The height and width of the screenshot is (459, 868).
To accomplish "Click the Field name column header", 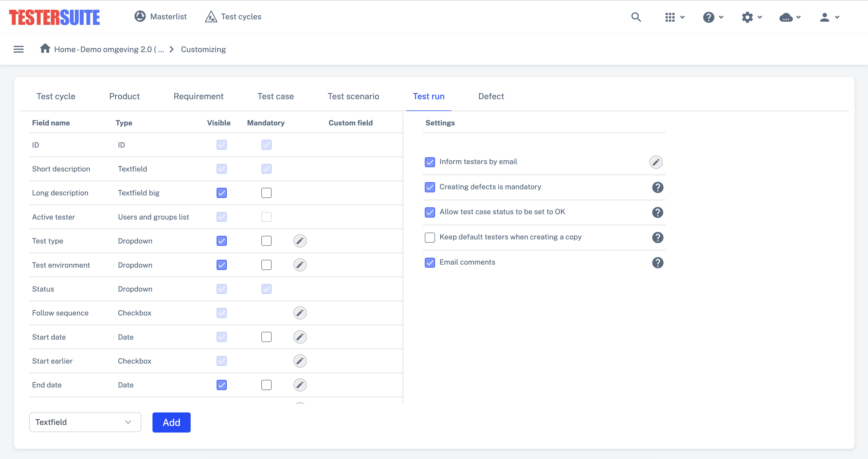I will [x=51, y=123].
